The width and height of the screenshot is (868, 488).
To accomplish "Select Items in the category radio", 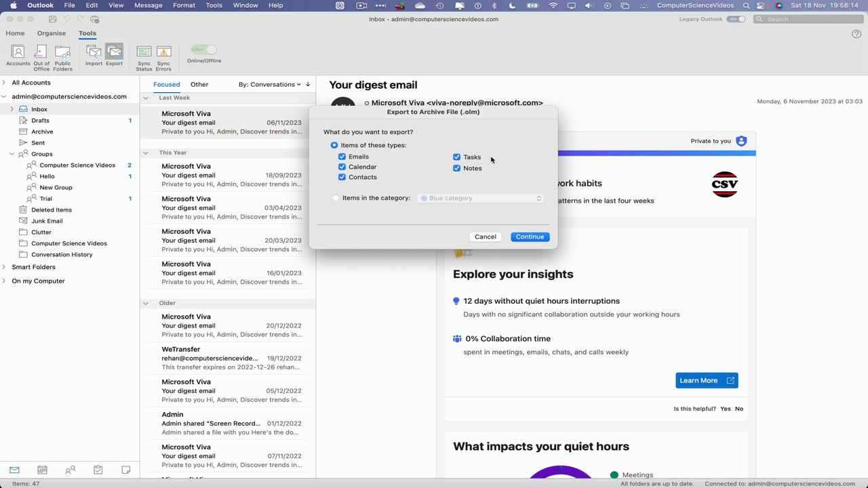I will (x=336, y=198).
